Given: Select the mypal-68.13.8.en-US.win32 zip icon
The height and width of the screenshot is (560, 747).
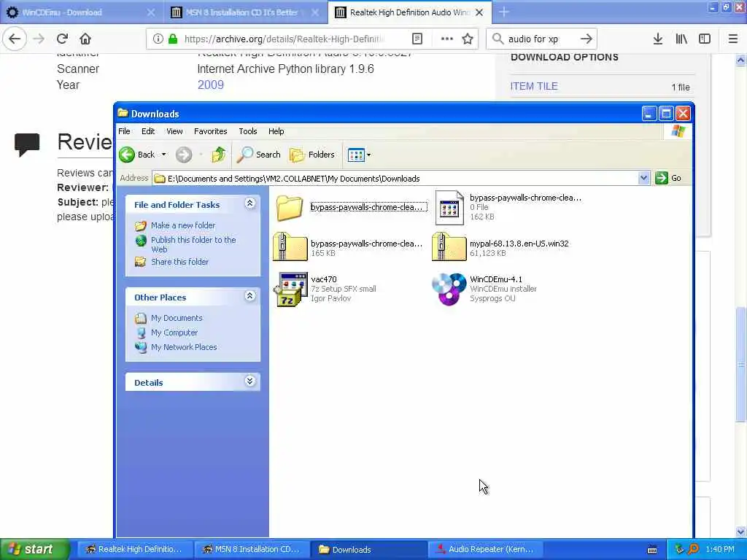Looking at the screenshot, I should (x=449, y=246).
